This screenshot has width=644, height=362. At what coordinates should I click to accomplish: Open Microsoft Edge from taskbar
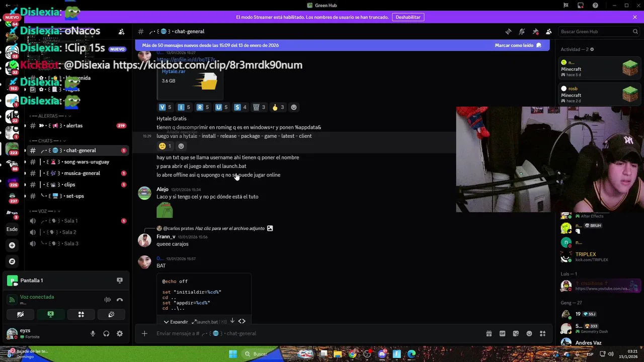[x=412, y=354]
